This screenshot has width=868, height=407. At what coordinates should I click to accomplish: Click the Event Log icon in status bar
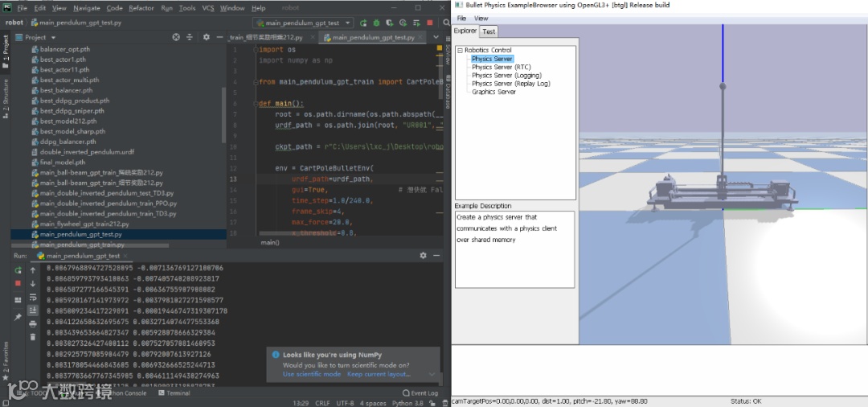point(407,393)
